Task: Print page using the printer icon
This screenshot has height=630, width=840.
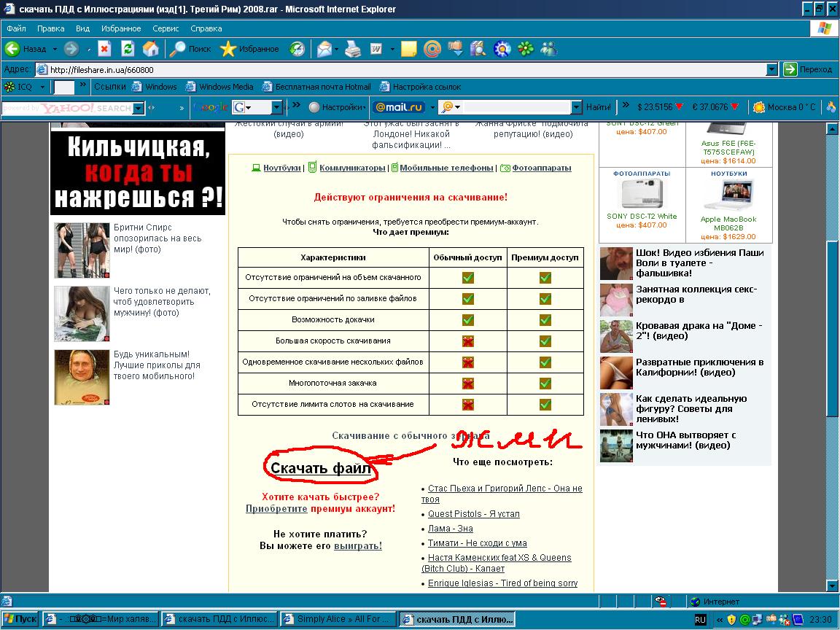Action: pos(353,49)
